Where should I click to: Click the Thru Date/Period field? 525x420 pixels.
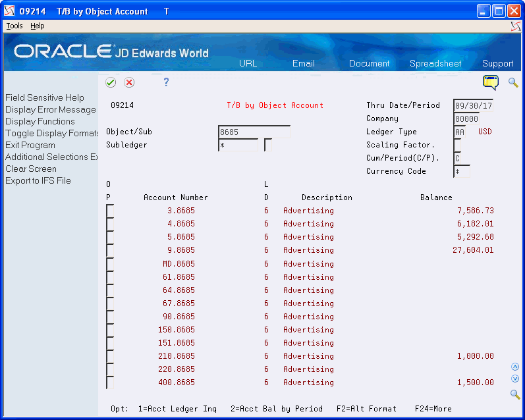pyautogui.click(x=473, y=105)
